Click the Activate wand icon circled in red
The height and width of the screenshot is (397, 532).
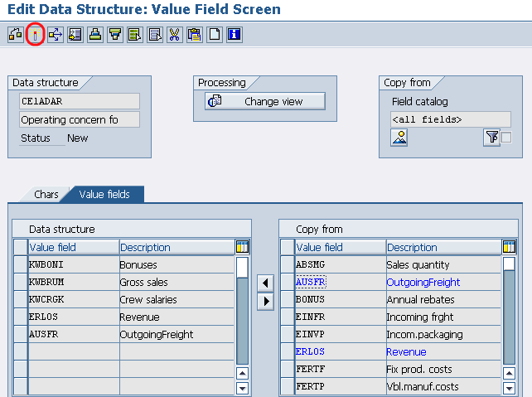pyautogui.click(x=35, y=34)
